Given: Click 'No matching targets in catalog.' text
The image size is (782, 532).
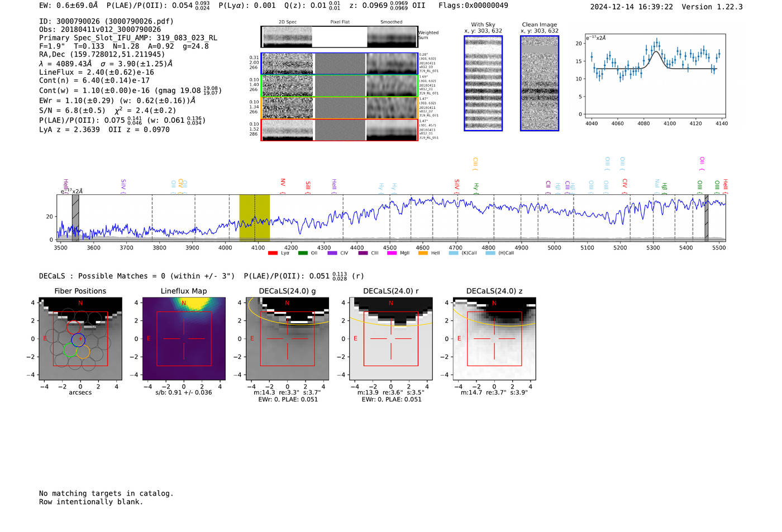Looking at the screenshot, I should [x=106, y=493].
